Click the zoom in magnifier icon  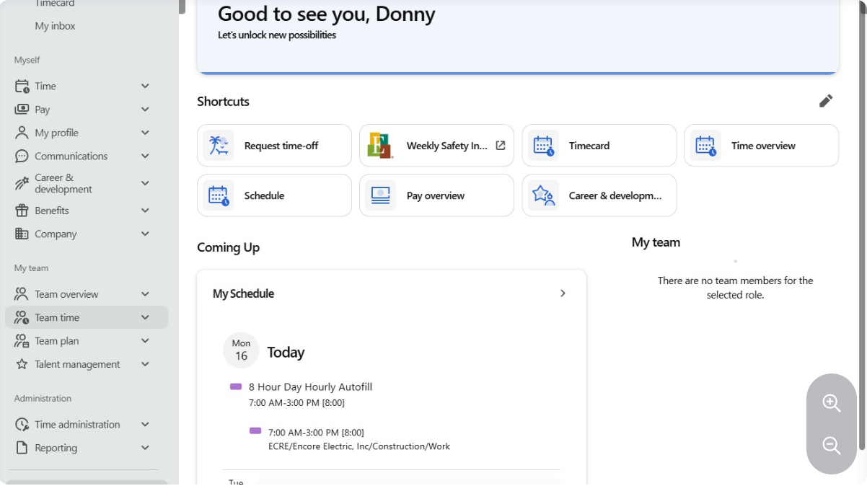click(x=832, y=403)
